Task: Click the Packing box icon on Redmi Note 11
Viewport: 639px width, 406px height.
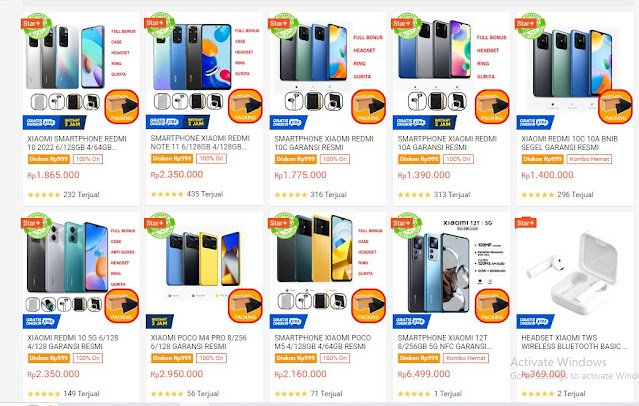Action: click(x=245, y=106)
